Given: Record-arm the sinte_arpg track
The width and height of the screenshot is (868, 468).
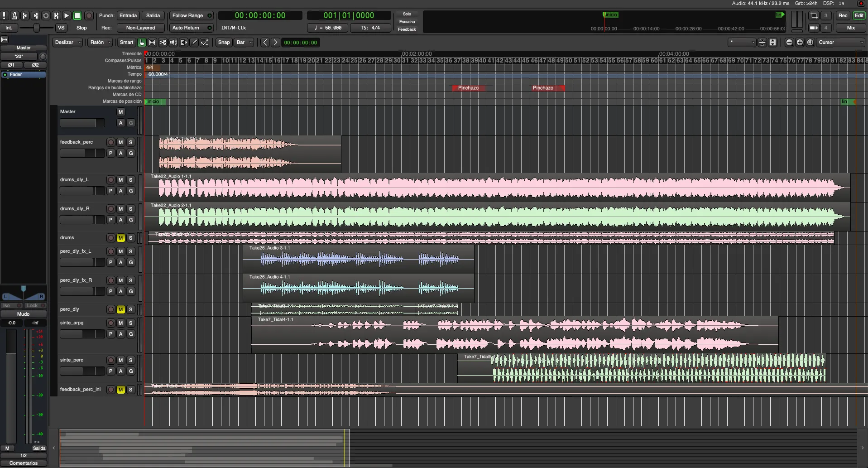Looking at the screenshot, I should 110,323.
